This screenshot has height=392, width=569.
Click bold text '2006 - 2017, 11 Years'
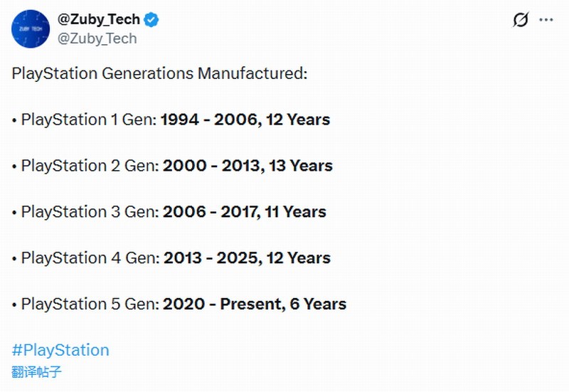coord(245,212)
